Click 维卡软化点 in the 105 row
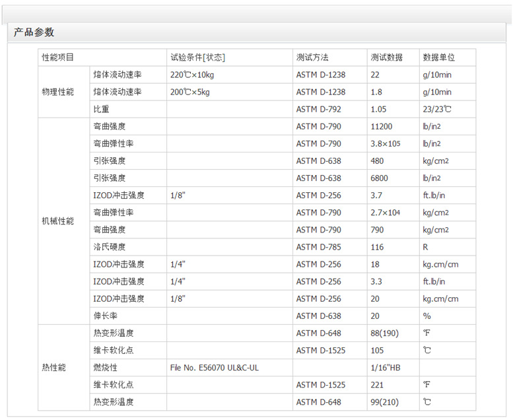 coord(128,351)
